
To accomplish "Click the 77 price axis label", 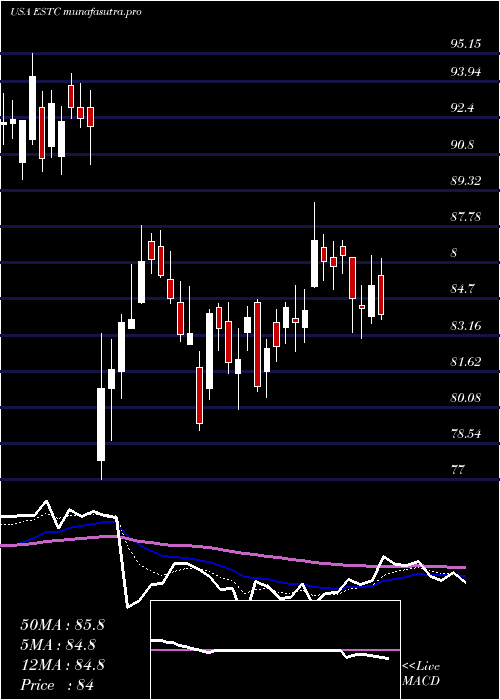I will point(458,470).
